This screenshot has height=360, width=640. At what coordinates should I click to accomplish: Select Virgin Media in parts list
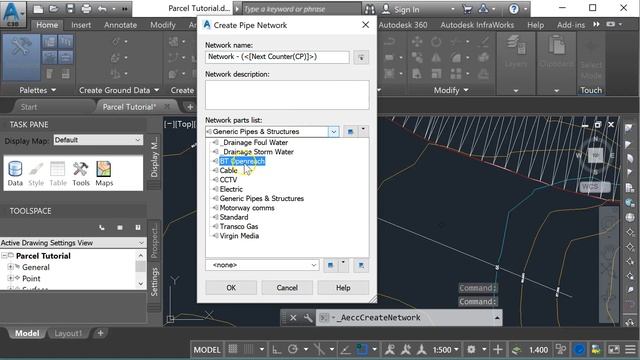coord(239,236)
